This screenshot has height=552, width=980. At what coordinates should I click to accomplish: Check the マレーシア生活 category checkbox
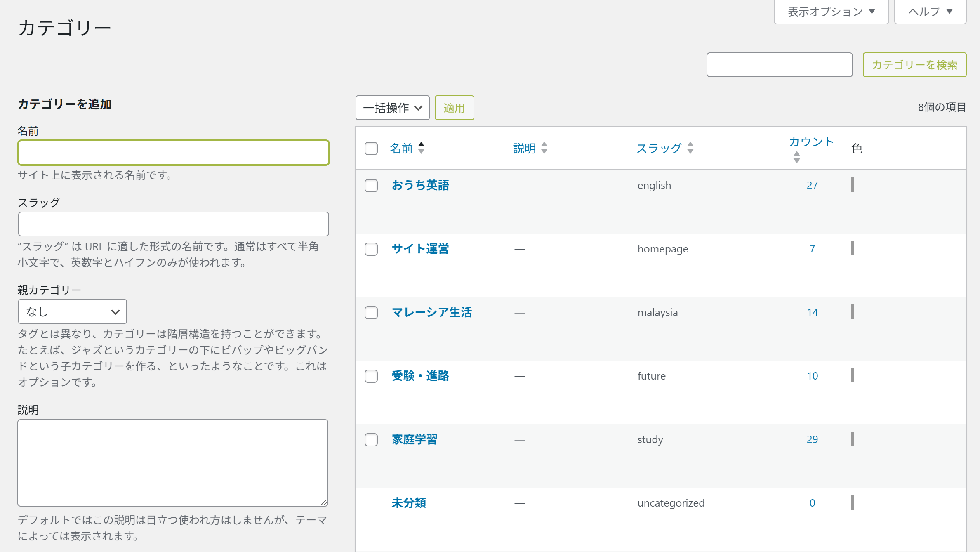(371, 313)
